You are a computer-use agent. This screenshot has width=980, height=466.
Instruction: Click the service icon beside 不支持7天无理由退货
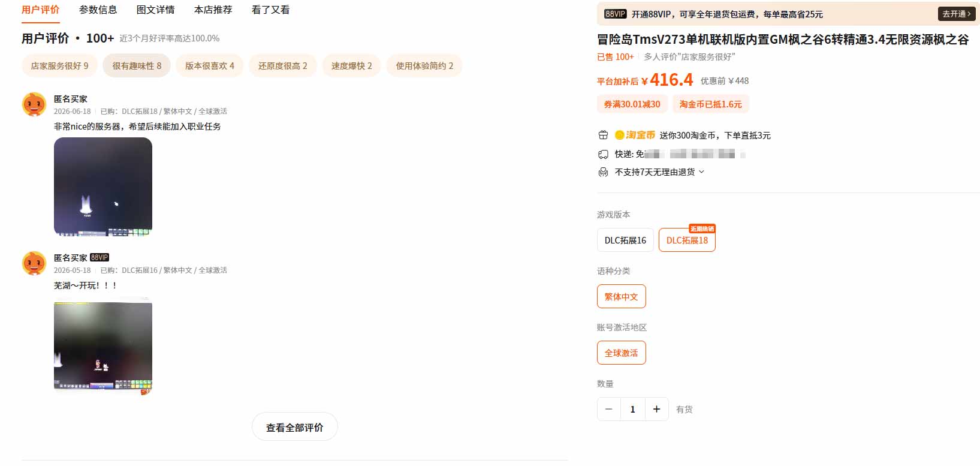tap(603, 172)
